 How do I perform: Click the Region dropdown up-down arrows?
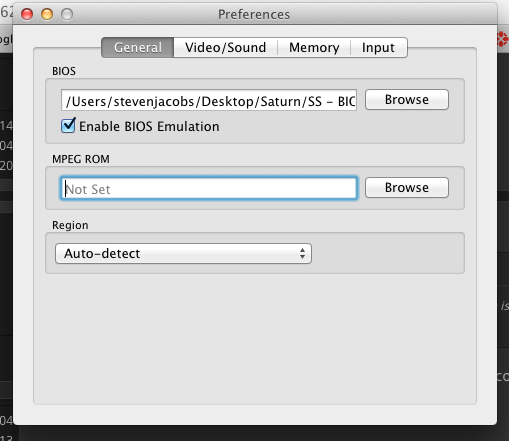click(x=302, y=254)
